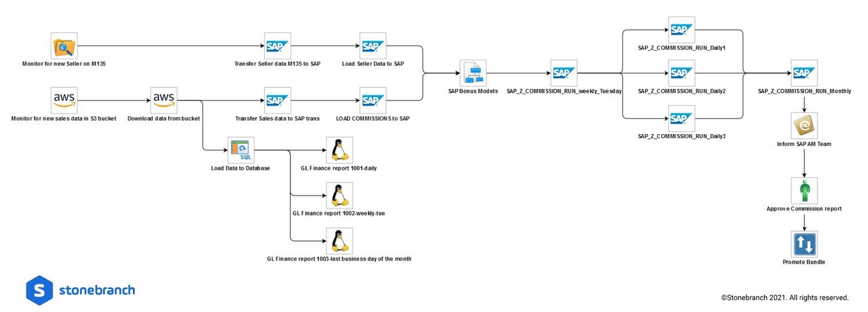Click the Approve Commission report person icon
Screen dimensions: 868x312
tap(804, 190)
